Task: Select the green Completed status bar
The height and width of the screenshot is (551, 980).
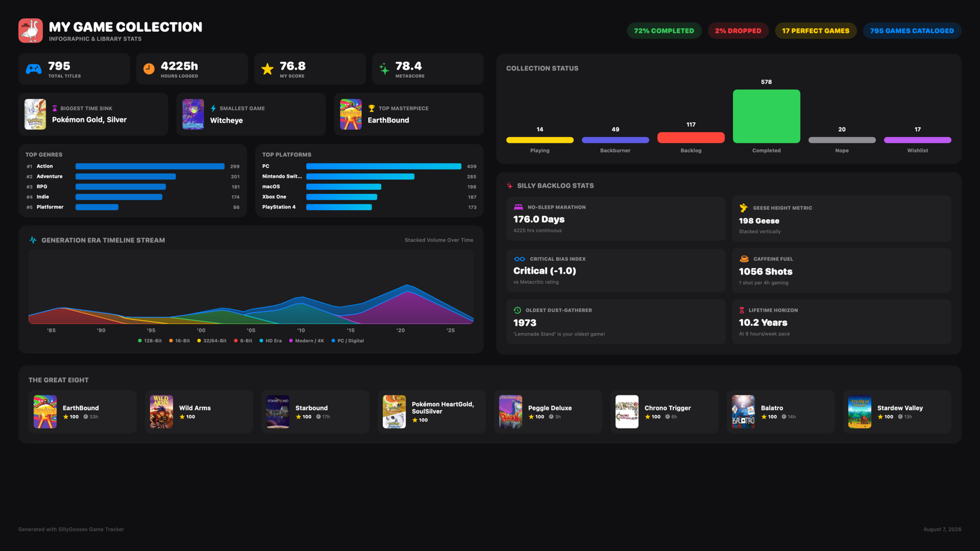Action: [x=766, y=116]
